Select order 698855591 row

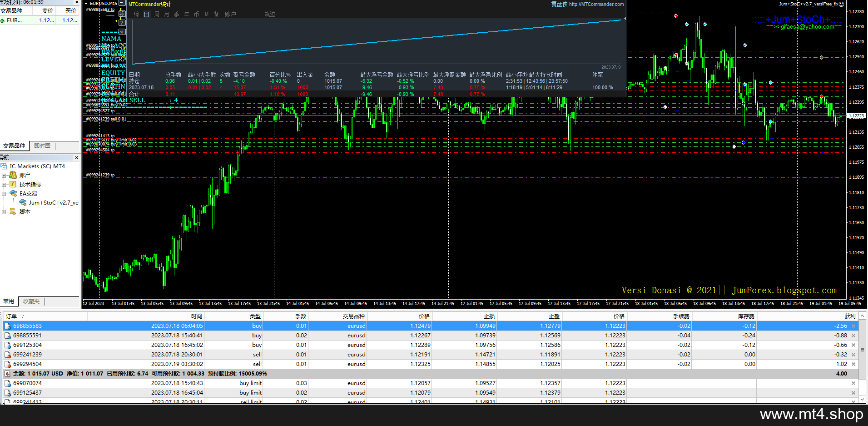point(431,336)
